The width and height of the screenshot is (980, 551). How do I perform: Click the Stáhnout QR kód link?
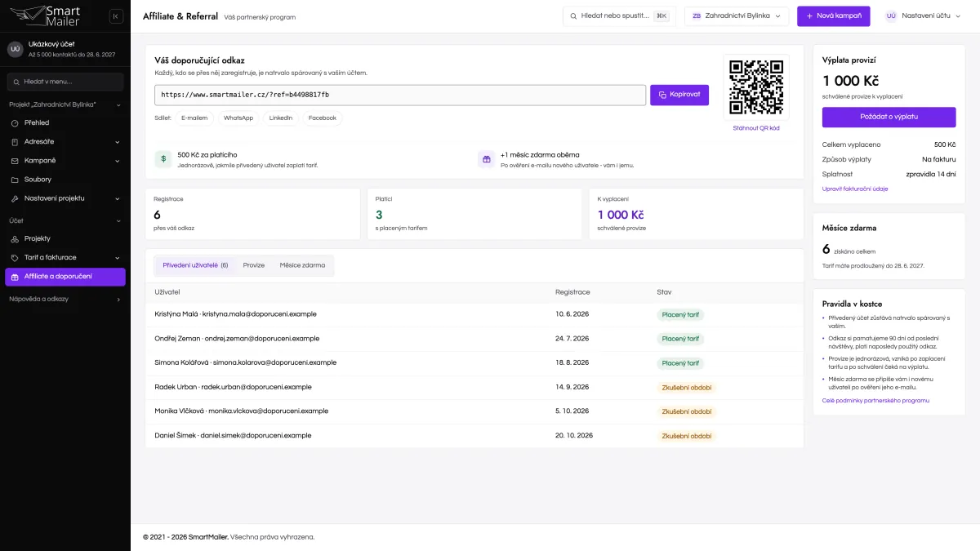(756, 128)
